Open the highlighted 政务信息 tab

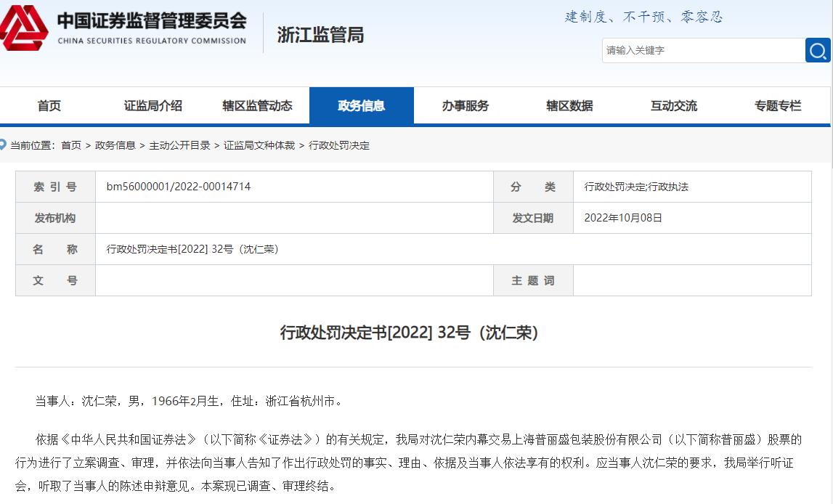361,106
